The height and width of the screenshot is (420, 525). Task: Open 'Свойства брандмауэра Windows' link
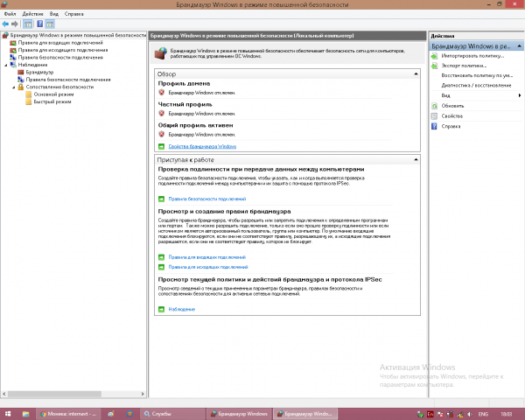202,146
